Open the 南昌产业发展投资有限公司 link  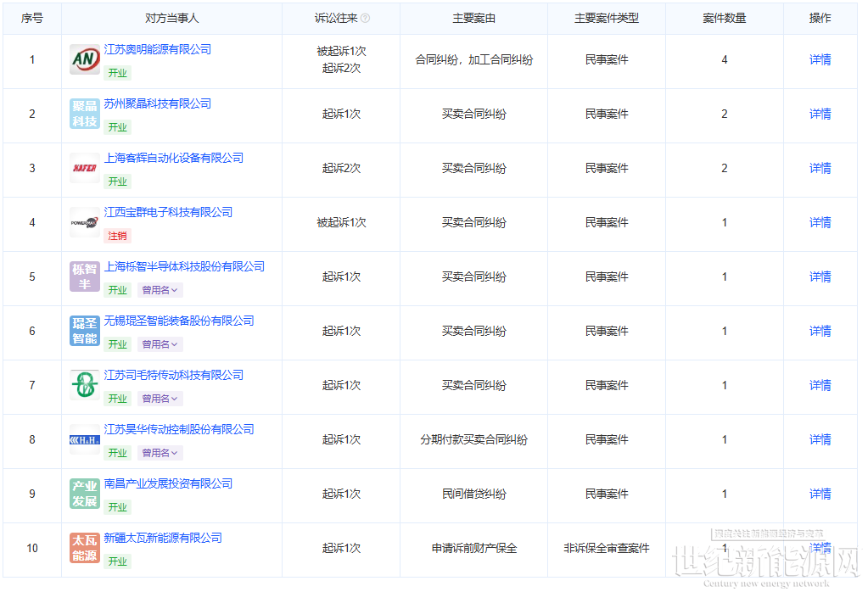click(x=168, y=483)
